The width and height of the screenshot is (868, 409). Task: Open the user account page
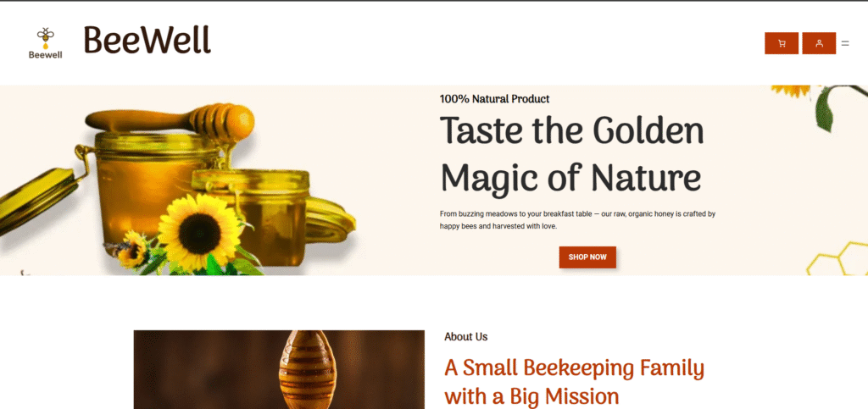click(819, 43)
